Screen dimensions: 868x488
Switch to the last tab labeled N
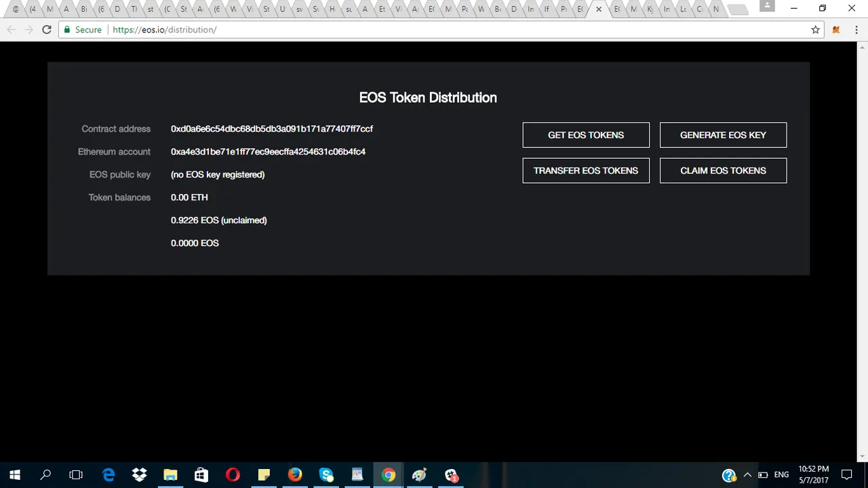pos(716,9)
